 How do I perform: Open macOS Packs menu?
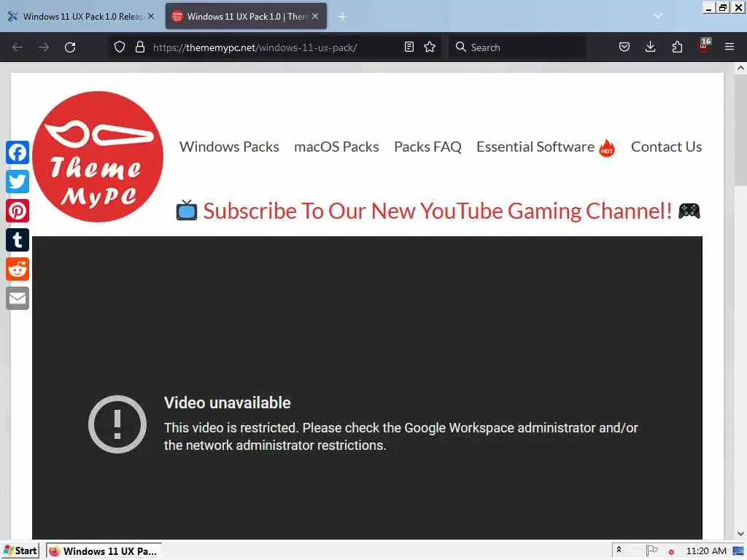tap(336, 147)
